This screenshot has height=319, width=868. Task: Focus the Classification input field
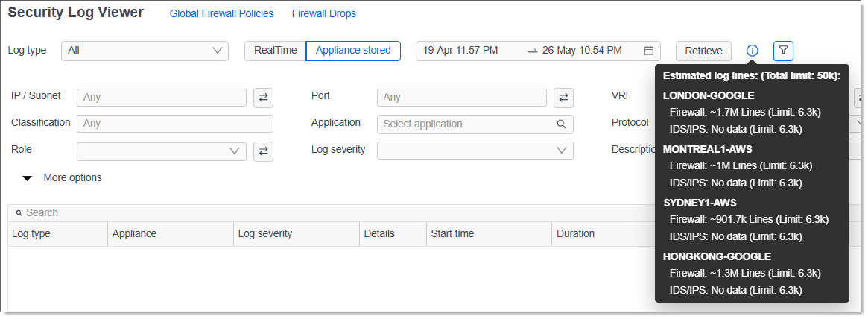point(175,124)
